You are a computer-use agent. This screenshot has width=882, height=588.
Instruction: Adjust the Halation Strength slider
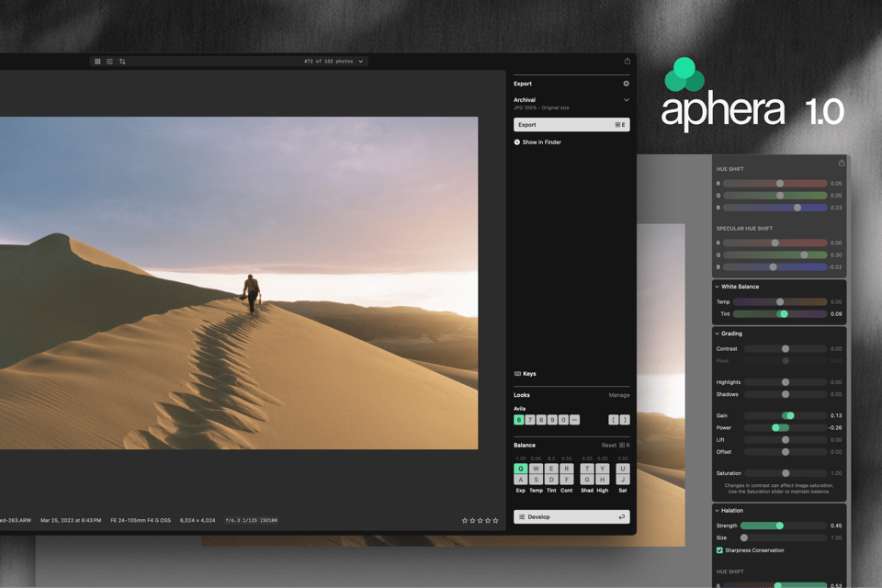pyautogui.click(x=784, y=526)
